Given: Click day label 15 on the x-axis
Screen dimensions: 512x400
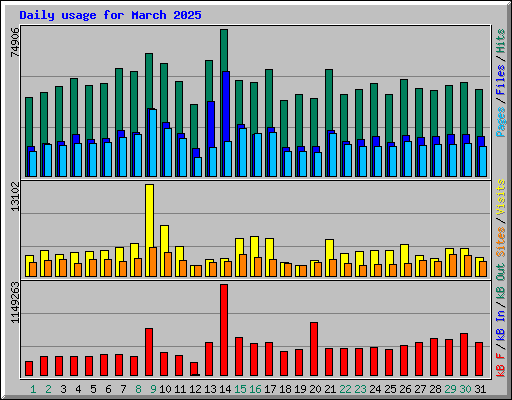Looking at the screenshot, I should coord(240,389).
